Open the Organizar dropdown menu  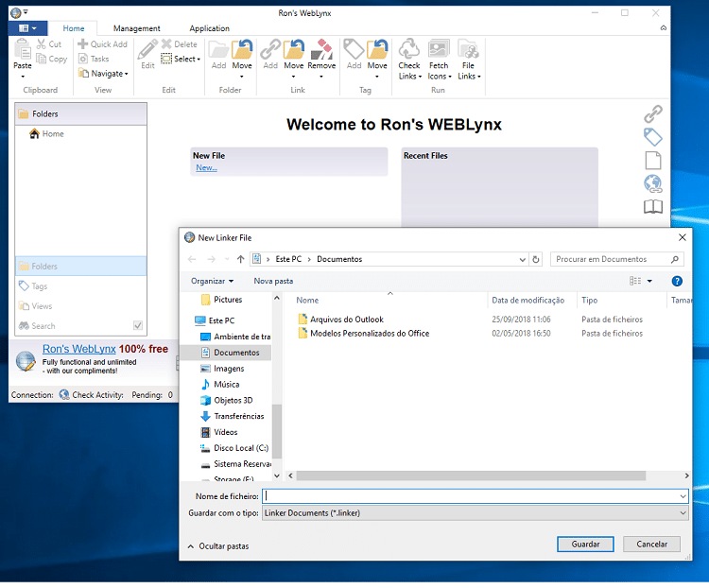[212, 281]
